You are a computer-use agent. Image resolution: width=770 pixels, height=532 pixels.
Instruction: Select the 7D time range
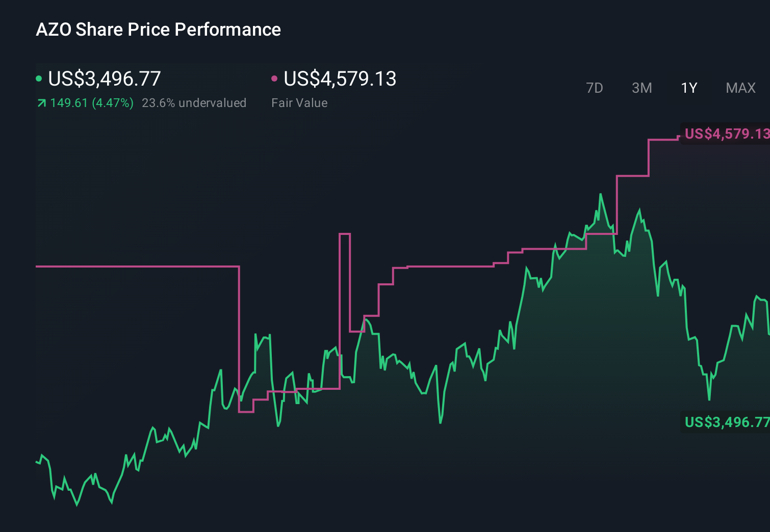[594, 88]
